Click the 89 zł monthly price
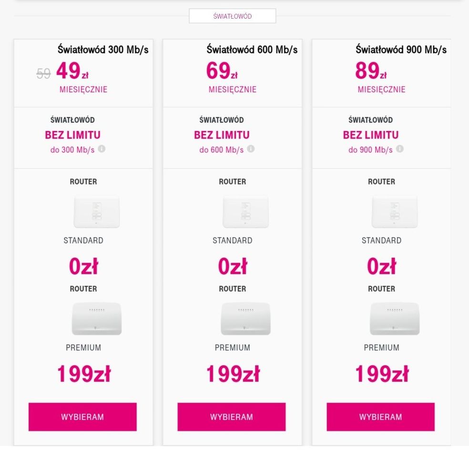The width and height of the screenshot is (469, 476). coord(370,72)
